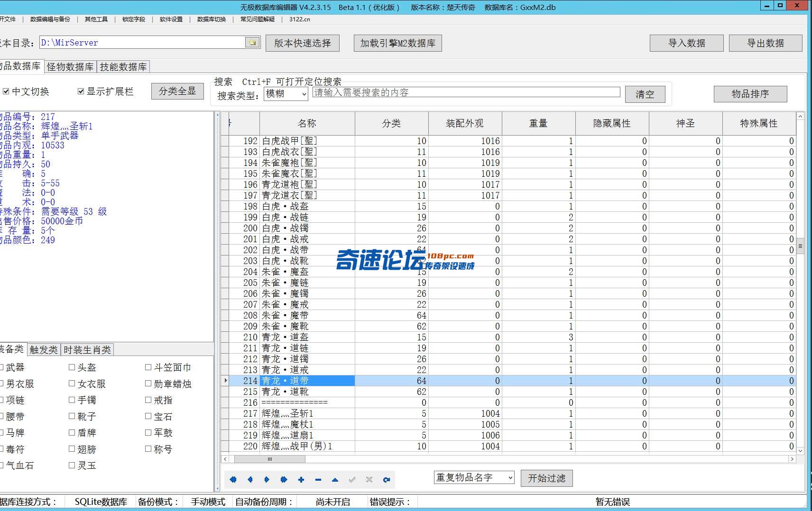The image size is (812, 511).
Task: Click the horizontal scroll right arrow
Action: 792,459
